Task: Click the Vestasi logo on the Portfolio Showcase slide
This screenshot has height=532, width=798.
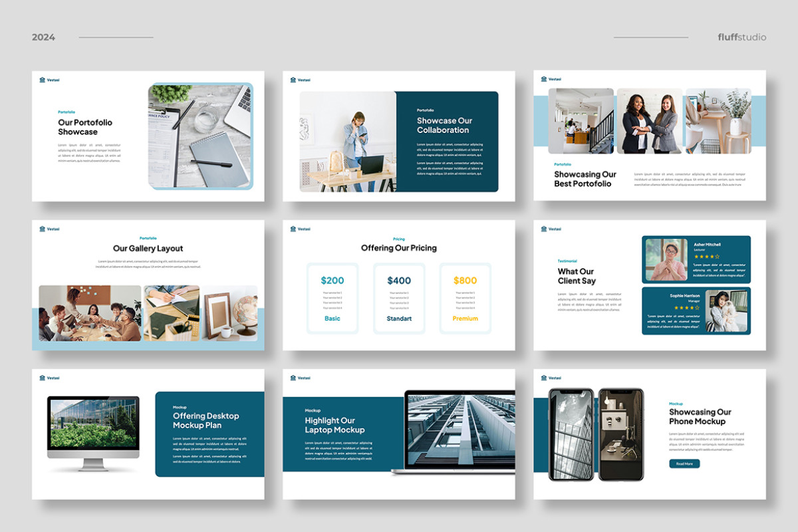Action: [49, 80]
